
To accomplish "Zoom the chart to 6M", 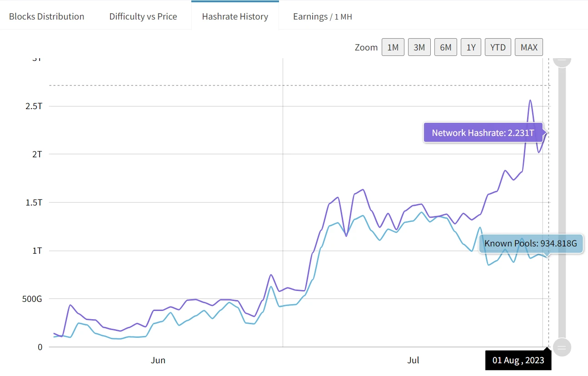I will click(x=445, y=47).
